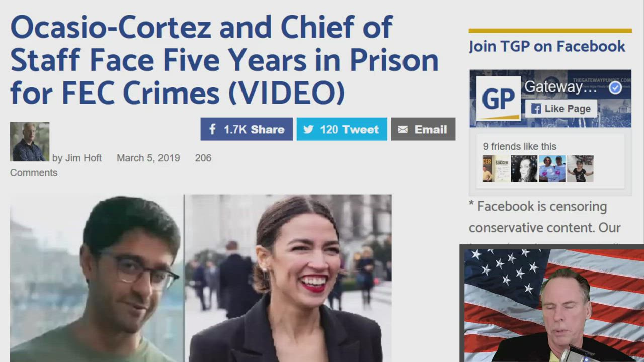Click the Facebook icon in Share button
Image resolution: width=644 pixels, height=362 pixels.
(212, 129)
